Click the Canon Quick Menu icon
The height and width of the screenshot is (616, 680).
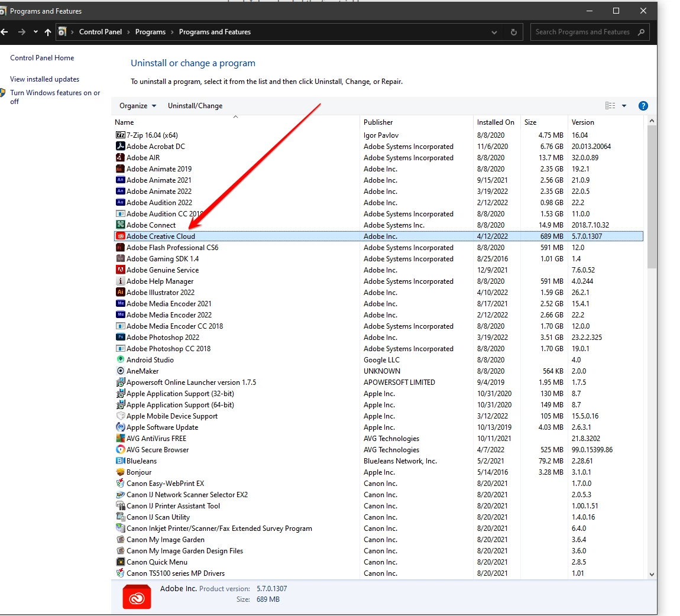coord(121,562)
